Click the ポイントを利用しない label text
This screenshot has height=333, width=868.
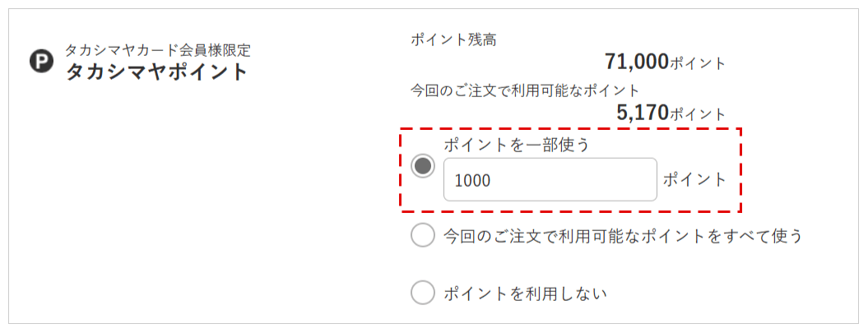[x=526, y=293]
